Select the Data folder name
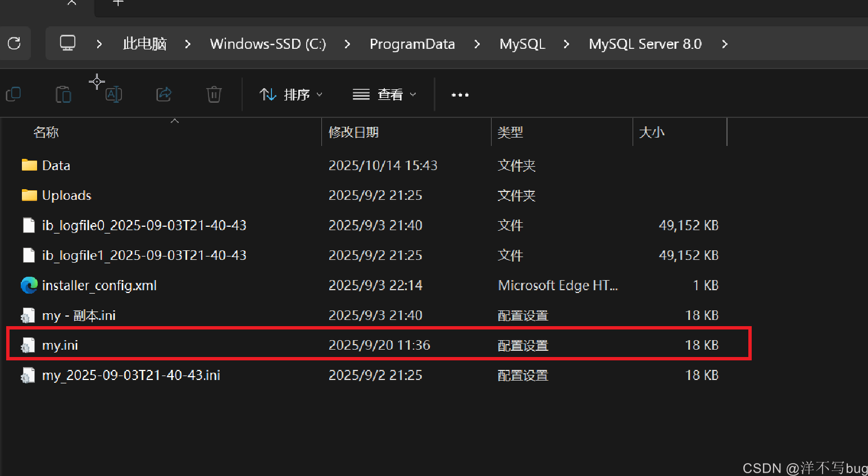868x476 pixels. (56, 166)
